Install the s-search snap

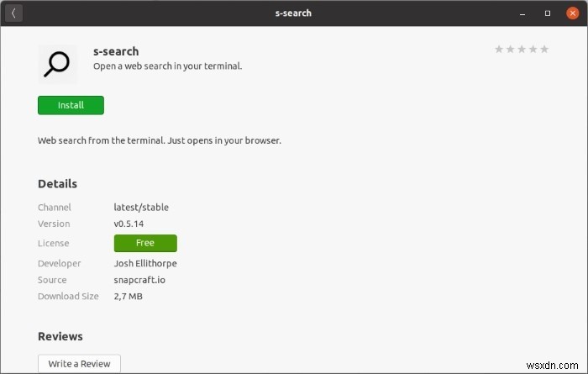[x=71, y=105]
